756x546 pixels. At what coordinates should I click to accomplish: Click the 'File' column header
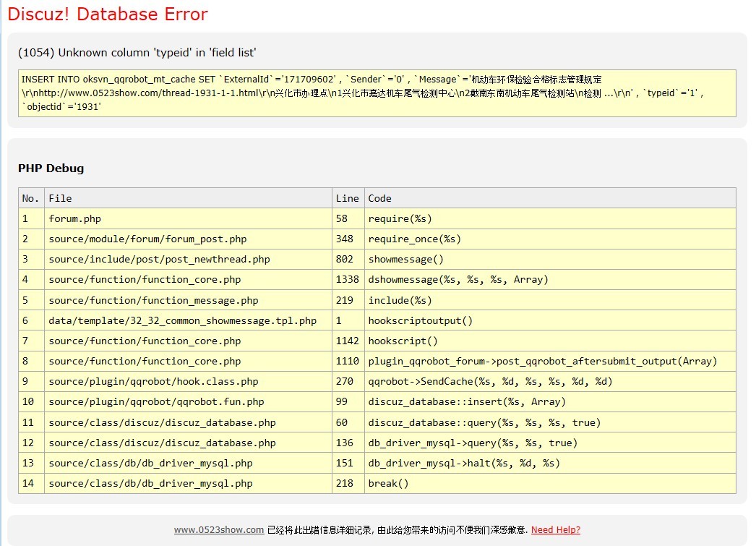tap(188, 198)
